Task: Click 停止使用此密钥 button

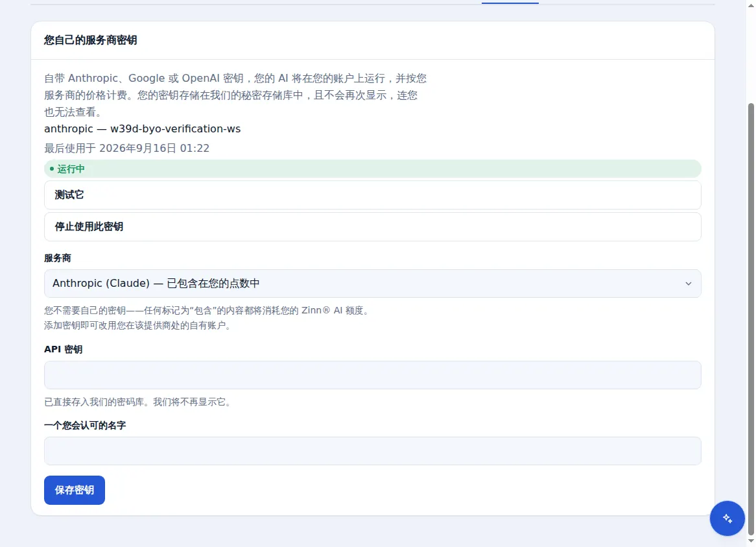Action: (372, 226)
